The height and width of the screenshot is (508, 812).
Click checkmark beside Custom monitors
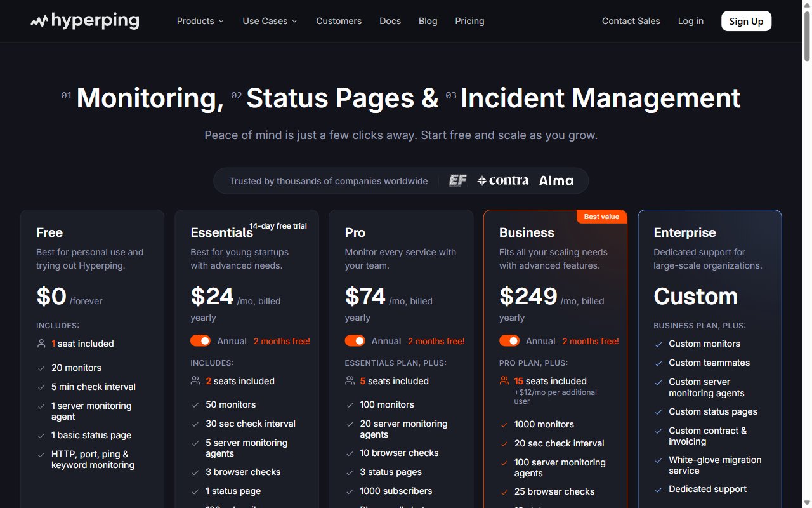coord(658,344)
